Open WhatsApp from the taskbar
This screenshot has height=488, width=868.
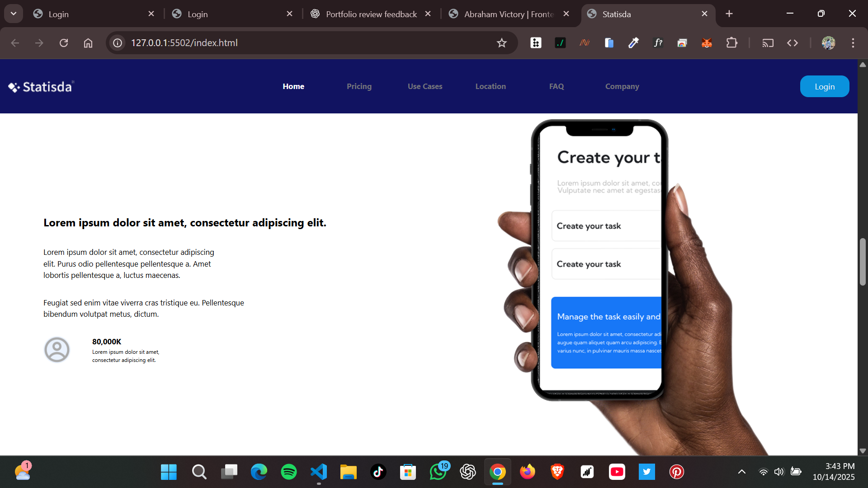pyautogui.click(x=438, y=472)
